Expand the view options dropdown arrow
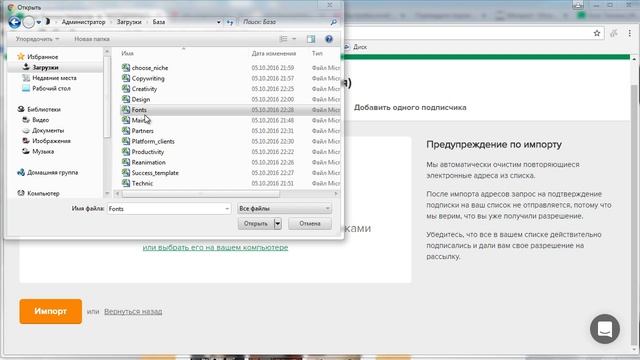Screen dimensions: 640x360 (294, 39)
